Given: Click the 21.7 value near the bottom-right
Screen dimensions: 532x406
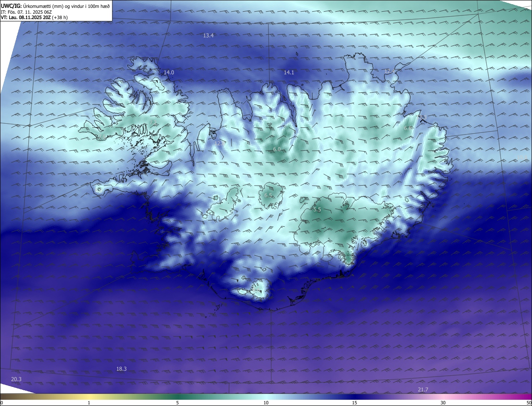Looking at the screenshot, I should tap(423, 389).
